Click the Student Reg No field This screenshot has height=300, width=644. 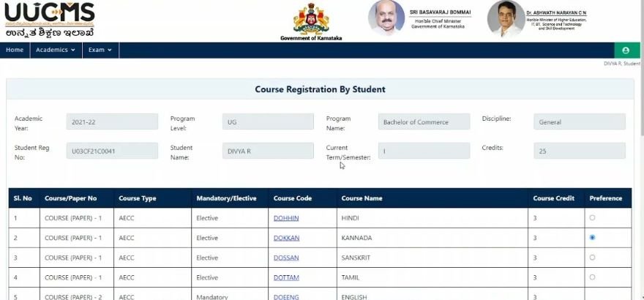(x=112, y=151)
